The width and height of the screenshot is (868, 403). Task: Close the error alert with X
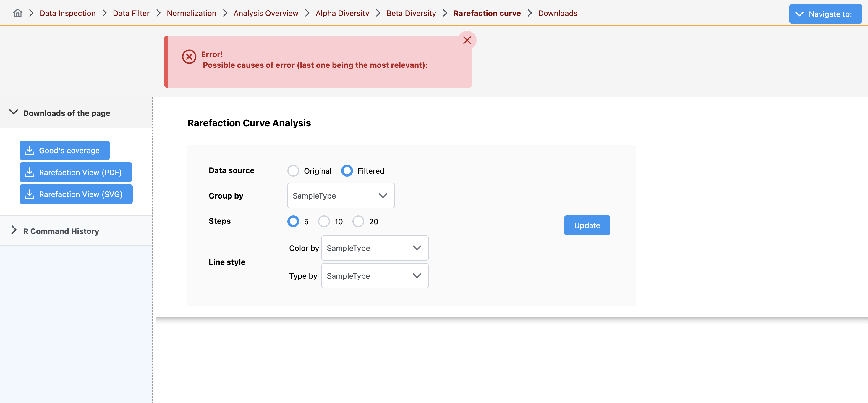coord(467,40)
